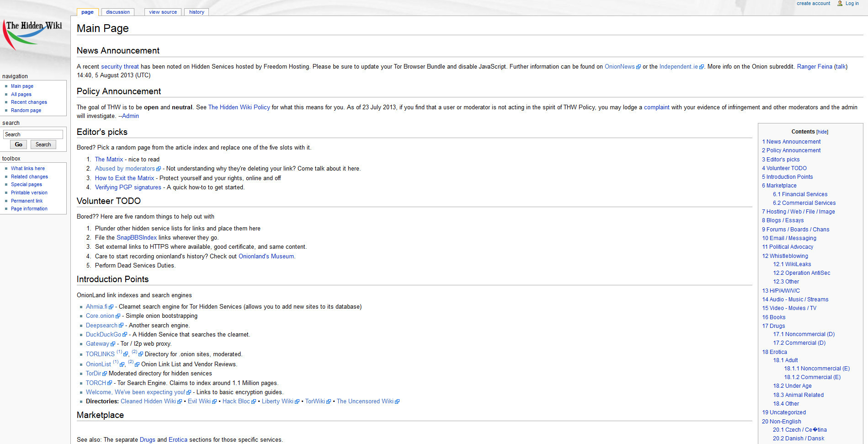868x444 pixels.
Task: Open the complaint link
Action: point(656,107)
